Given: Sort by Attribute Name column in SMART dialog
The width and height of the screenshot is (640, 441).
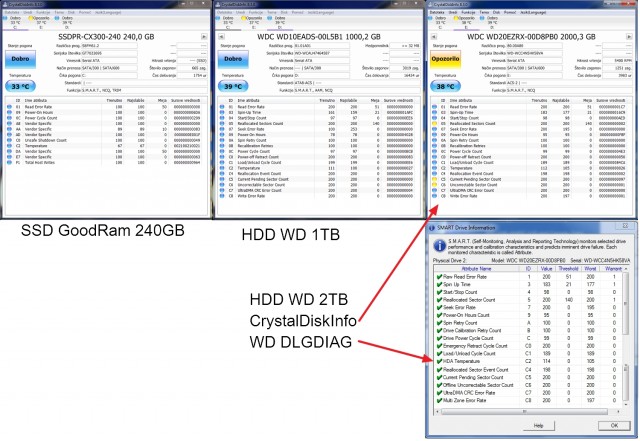Looking at the screenshot, I should 476,269.
